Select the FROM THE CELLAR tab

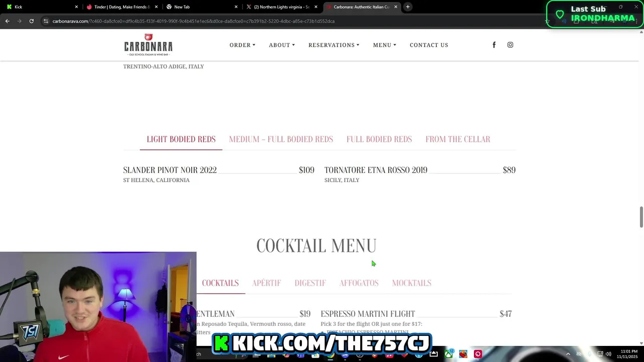pos(458,139)
